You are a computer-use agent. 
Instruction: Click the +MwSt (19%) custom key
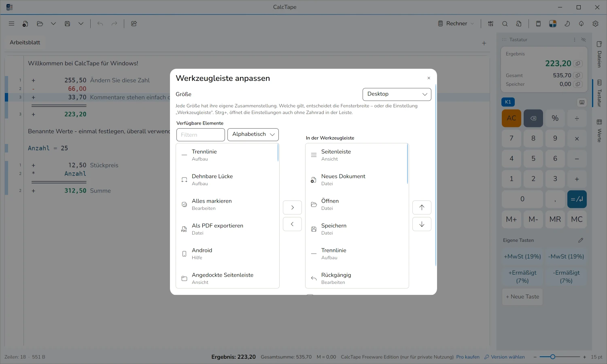522,256
